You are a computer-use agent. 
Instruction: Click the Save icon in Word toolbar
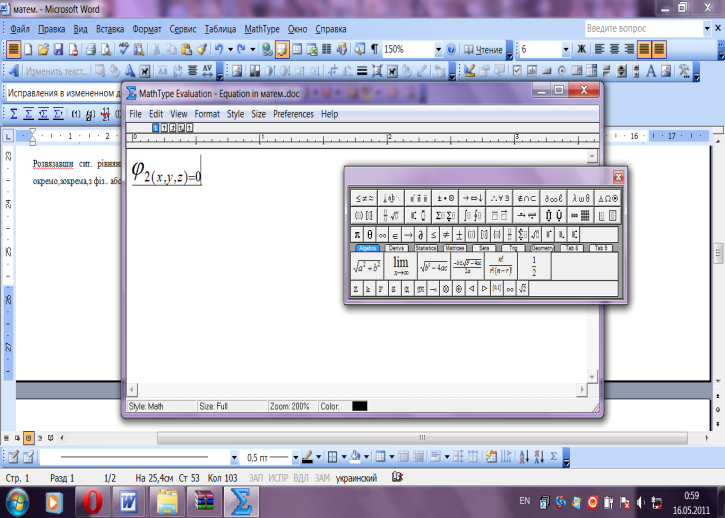point(58,49)
